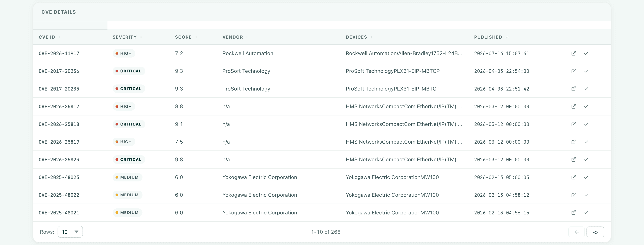Go to next page of results

click(595, 232)
